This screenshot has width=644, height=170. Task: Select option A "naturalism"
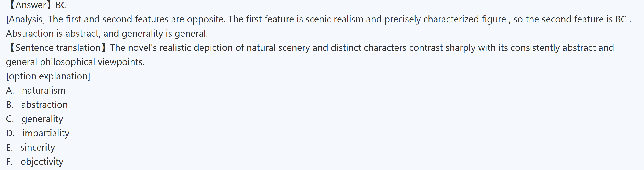pos(44,90)
